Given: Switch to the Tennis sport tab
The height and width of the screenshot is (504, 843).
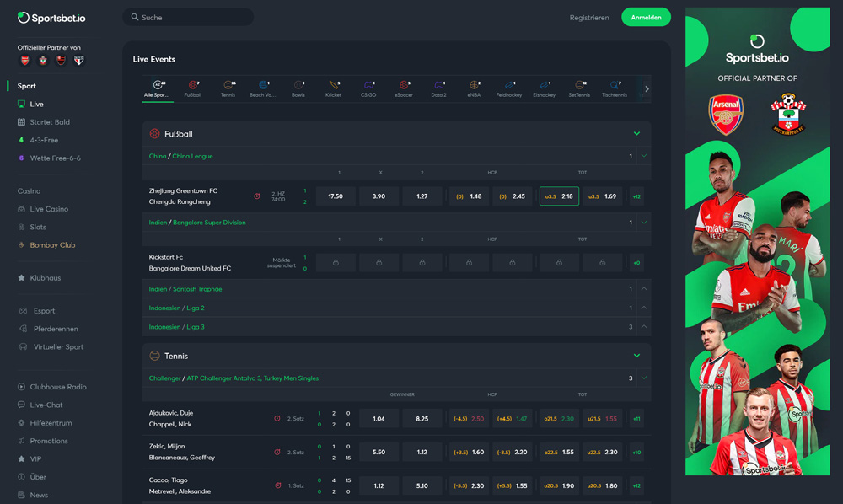Looking at the screenshot, I should [x=228, y=88].
